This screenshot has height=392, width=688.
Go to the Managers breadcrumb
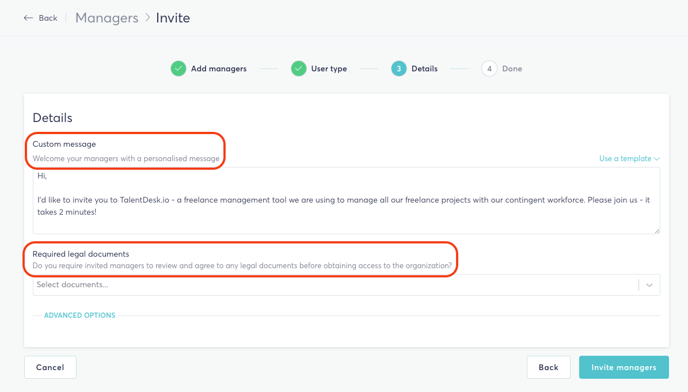click(x=107, y=18)
